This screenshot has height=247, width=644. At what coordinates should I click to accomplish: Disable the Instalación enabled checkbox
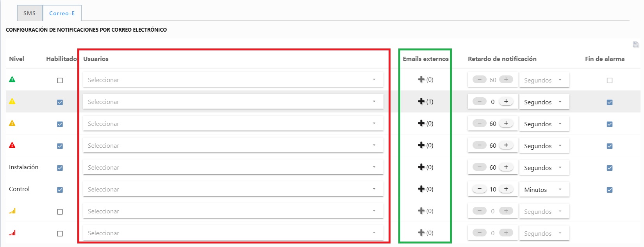(x=60, y=168)
